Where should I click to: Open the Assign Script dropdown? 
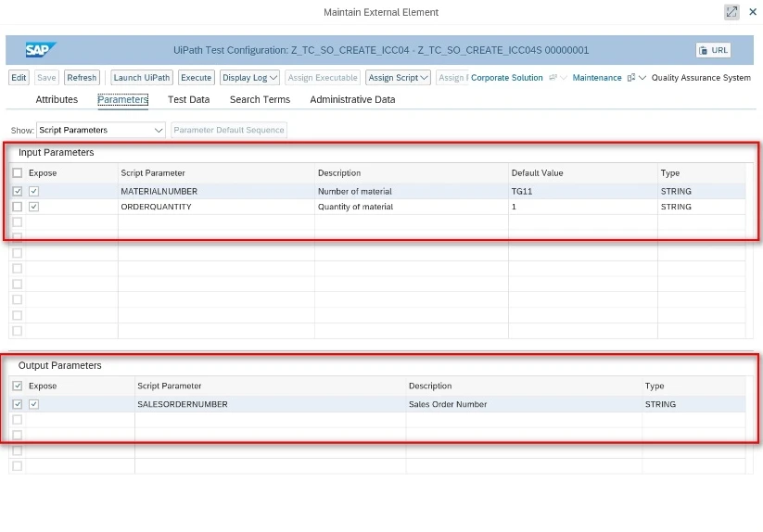[398, 77]
